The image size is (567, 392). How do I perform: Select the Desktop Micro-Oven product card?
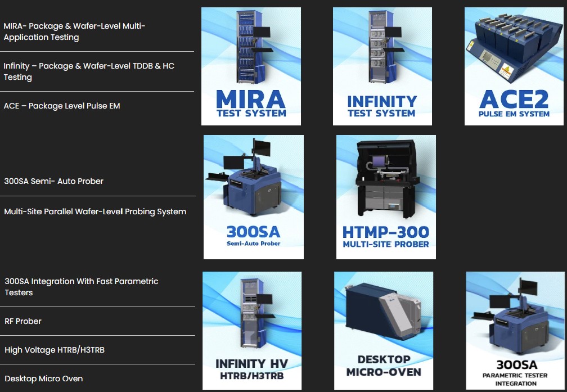pyautogui.click(x=384, y=331)
